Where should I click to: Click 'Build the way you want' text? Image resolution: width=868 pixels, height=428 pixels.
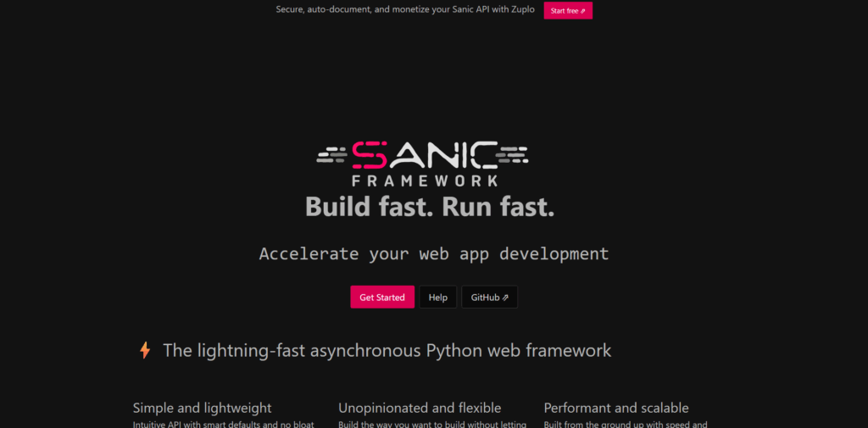point(432,424)
